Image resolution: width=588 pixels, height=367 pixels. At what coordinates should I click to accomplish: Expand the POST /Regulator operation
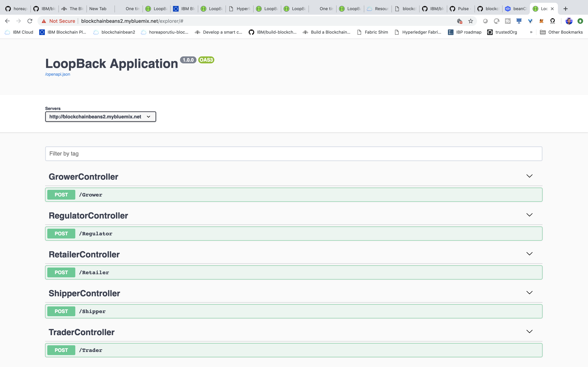(x=294, y=234)
